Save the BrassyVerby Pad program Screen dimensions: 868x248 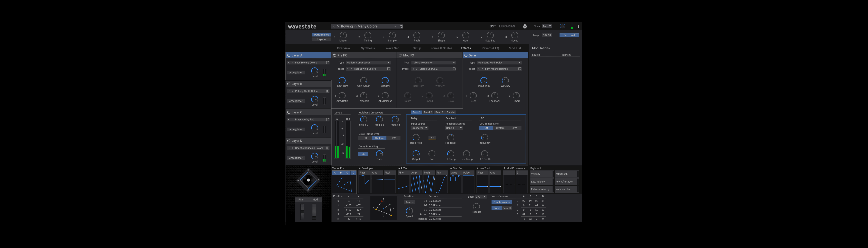tap(328, 120)
